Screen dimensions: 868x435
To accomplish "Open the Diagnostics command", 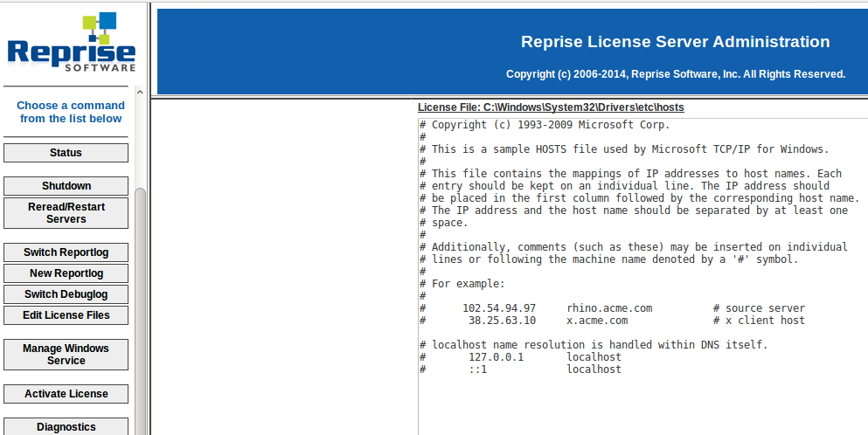I will [x=66, y=426].
